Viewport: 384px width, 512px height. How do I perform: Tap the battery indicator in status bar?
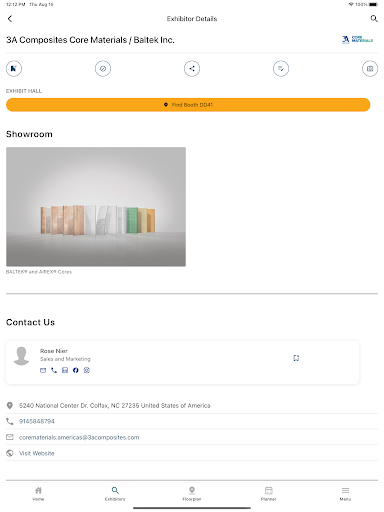(374, 4)
